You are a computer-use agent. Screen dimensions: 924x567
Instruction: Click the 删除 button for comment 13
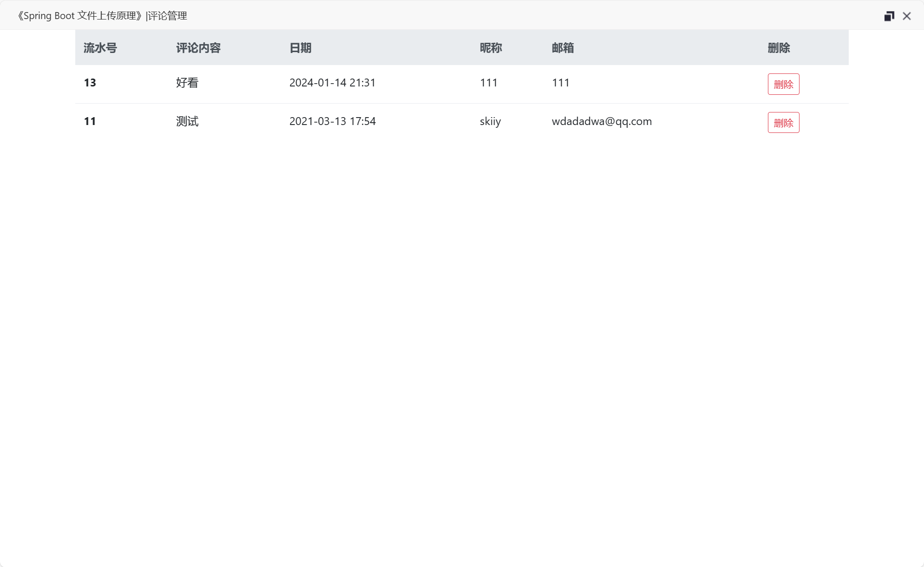tap(783, 84)
